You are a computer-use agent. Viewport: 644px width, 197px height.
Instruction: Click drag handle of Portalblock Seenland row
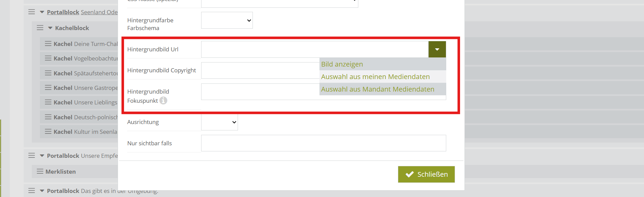point(32,12)
